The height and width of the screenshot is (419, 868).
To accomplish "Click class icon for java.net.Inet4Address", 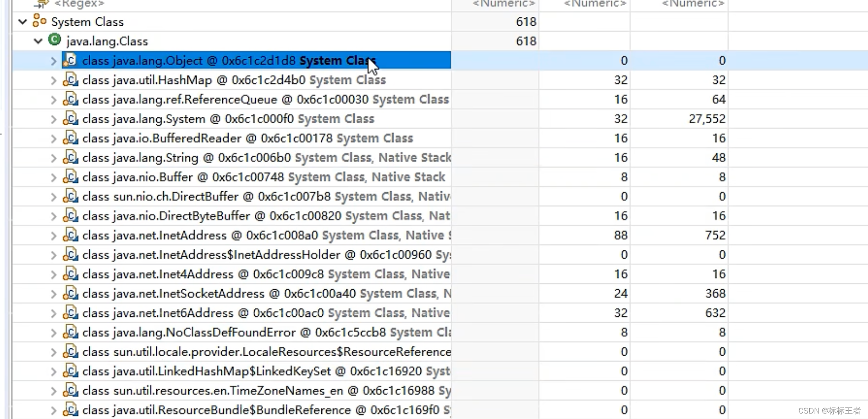I will (x=70, y=273).
